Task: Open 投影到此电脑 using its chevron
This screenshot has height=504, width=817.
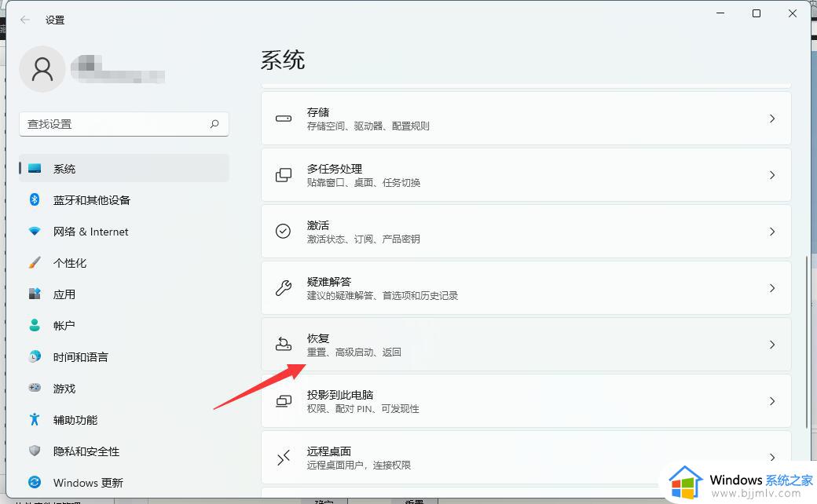Action: (x=771, y=401)
